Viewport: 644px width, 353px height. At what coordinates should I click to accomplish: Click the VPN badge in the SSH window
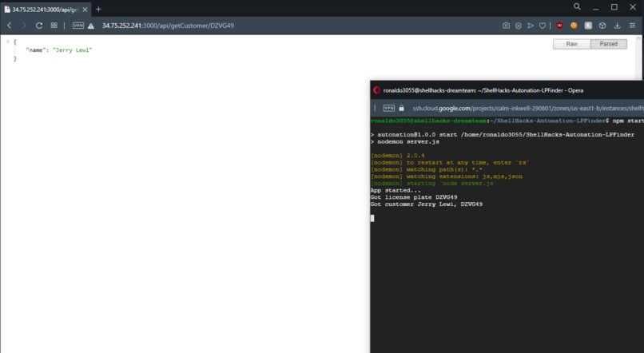coord(388,109)
